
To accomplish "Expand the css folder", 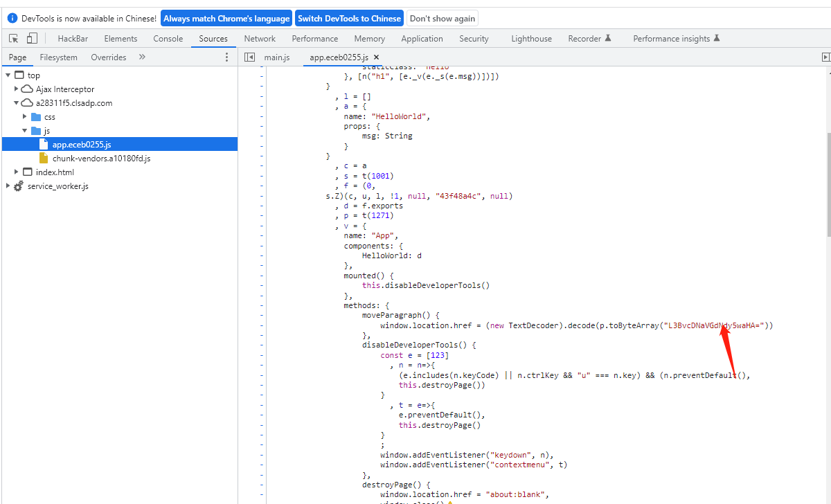I will point(25,117).
